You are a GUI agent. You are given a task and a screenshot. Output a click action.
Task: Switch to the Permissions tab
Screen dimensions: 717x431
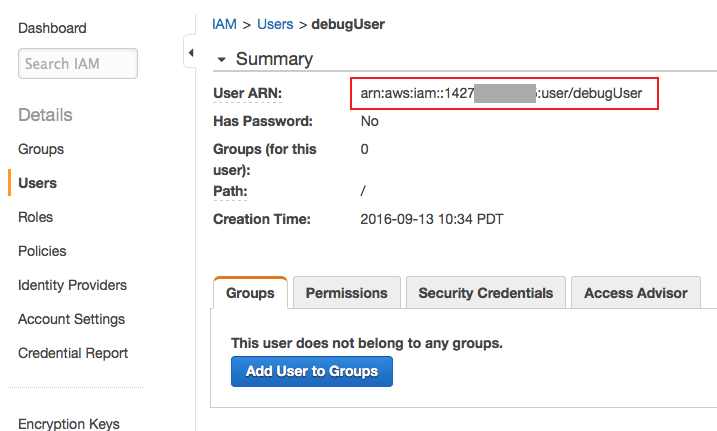346,293
